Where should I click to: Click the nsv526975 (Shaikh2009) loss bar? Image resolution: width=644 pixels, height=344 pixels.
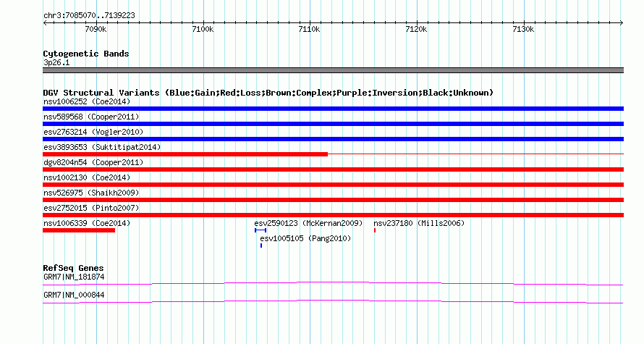333,200
